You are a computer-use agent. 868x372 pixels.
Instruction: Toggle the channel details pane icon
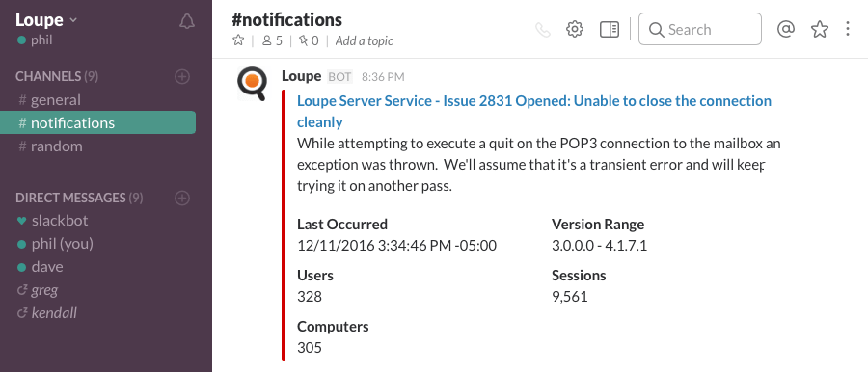pos(609,29)
